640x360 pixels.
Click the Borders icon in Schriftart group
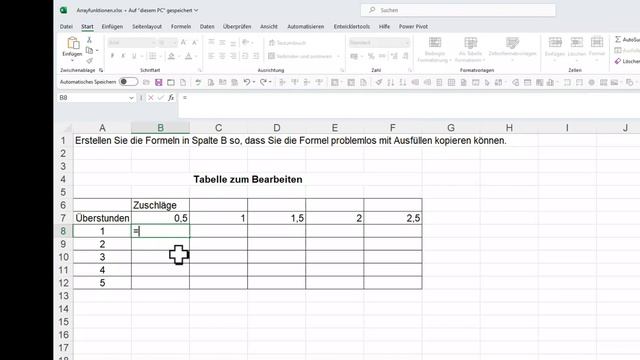[x=152, y=56]
